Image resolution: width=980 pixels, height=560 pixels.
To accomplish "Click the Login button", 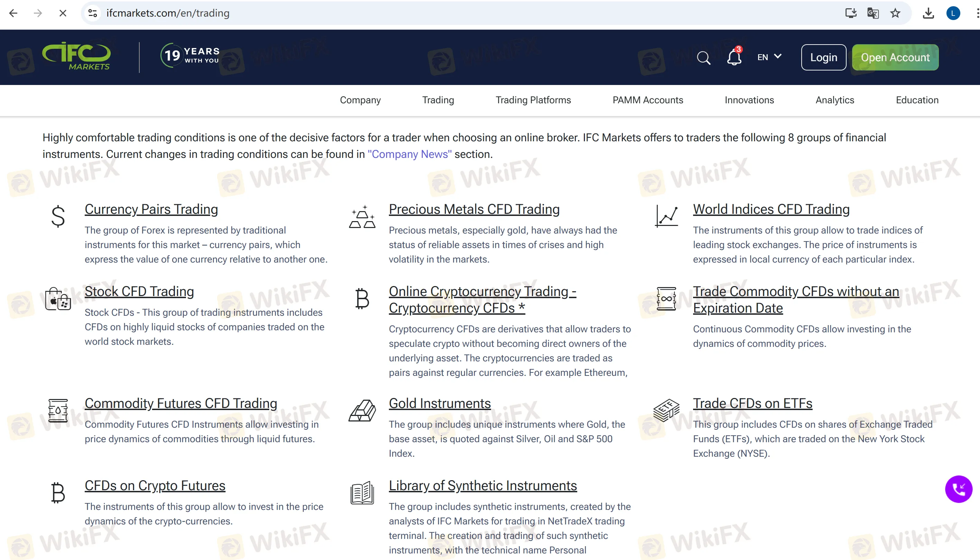I will [x=823, y=57].
